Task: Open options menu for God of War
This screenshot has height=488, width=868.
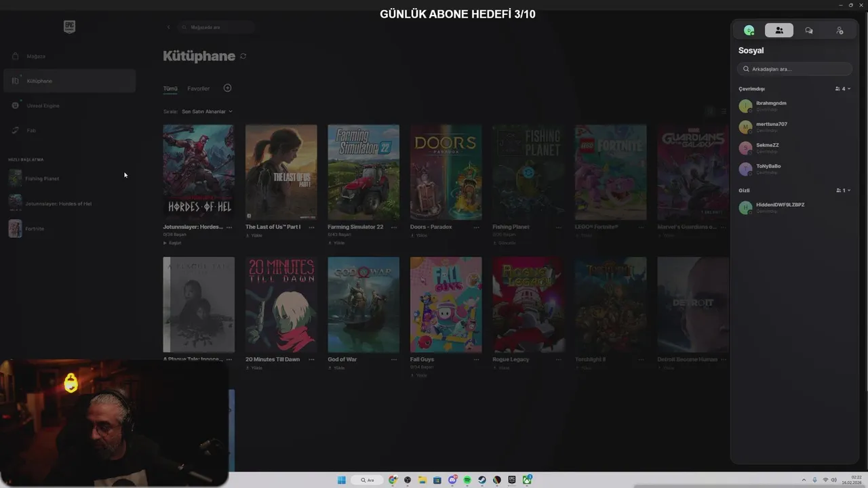Action: coord(394,359)
